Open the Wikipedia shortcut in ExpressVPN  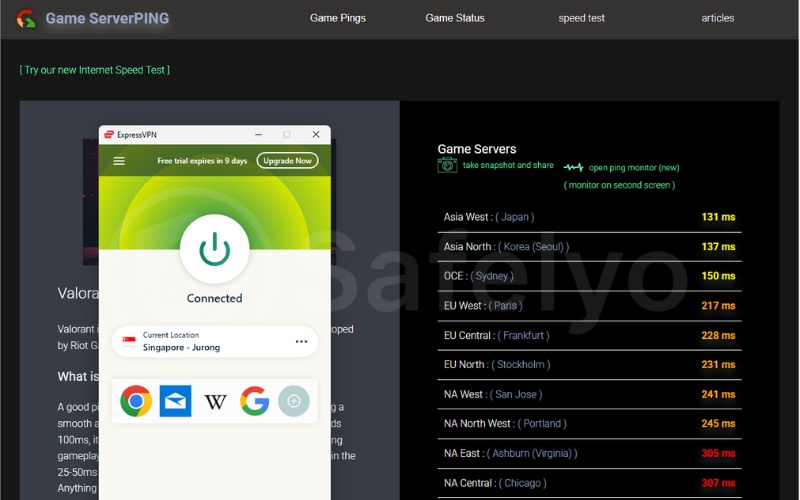point(215,402)
